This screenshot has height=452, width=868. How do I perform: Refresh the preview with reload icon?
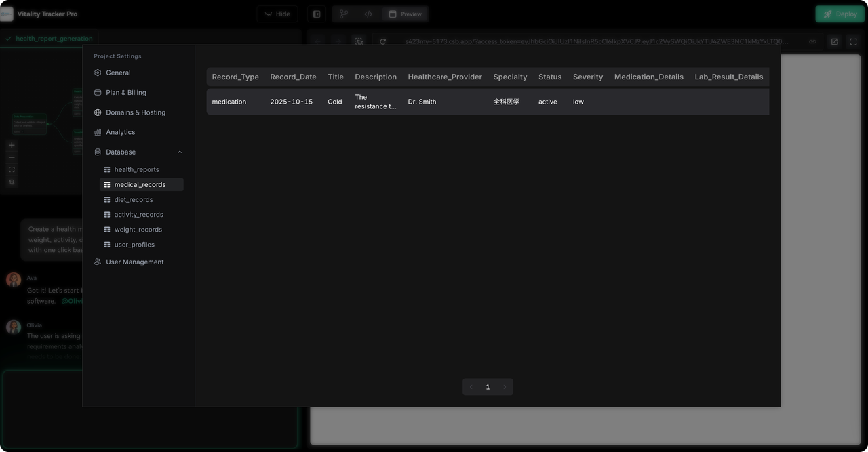(382, 41)
